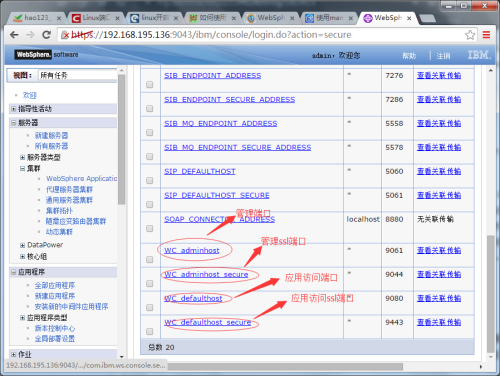Click the localhost host value cell

[x=363, y=219]
